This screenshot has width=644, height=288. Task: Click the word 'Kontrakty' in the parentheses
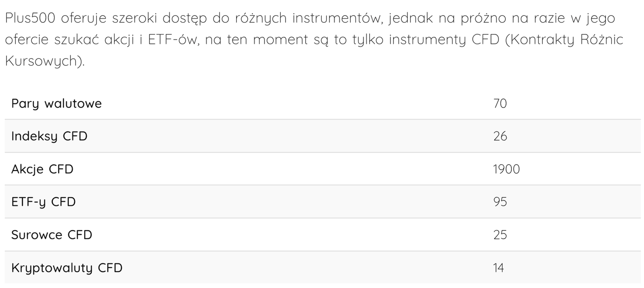coord(540,40)
